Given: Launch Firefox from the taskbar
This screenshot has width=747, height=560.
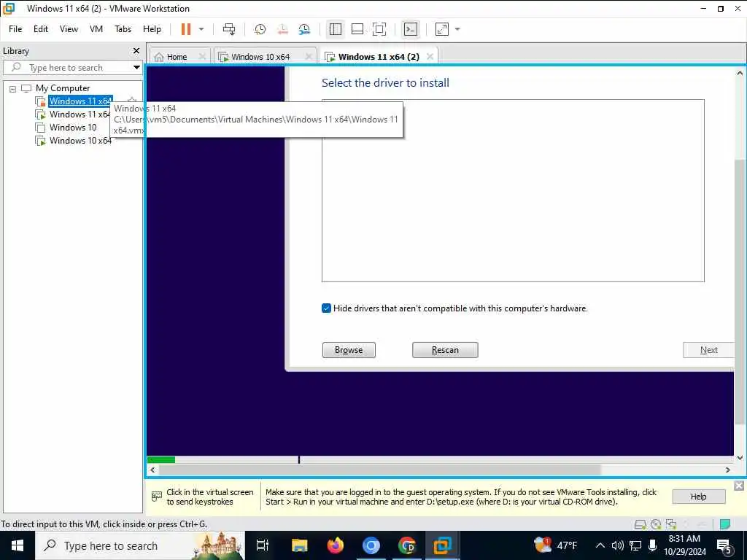Looking at the screenshot, I should click(x=336, y=545).
